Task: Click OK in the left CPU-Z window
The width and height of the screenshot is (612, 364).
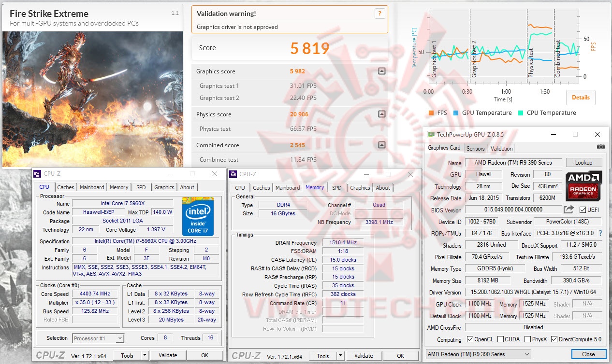Action: click(x=204, y=355)
